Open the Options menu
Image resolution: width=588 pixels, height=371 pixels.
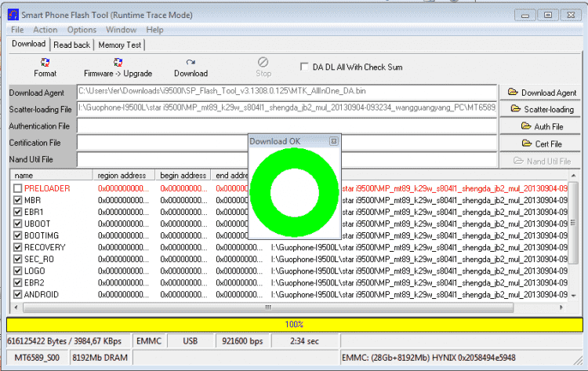pyautogui.click(x=82, y=30)
